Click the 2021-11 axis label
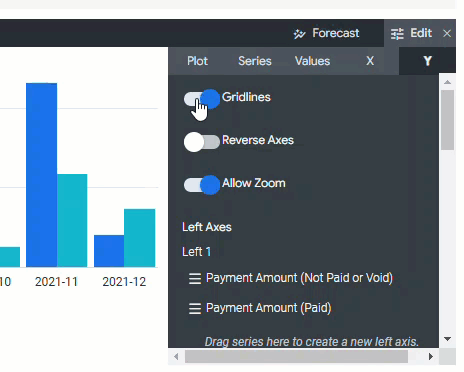 tap(56, 282)
